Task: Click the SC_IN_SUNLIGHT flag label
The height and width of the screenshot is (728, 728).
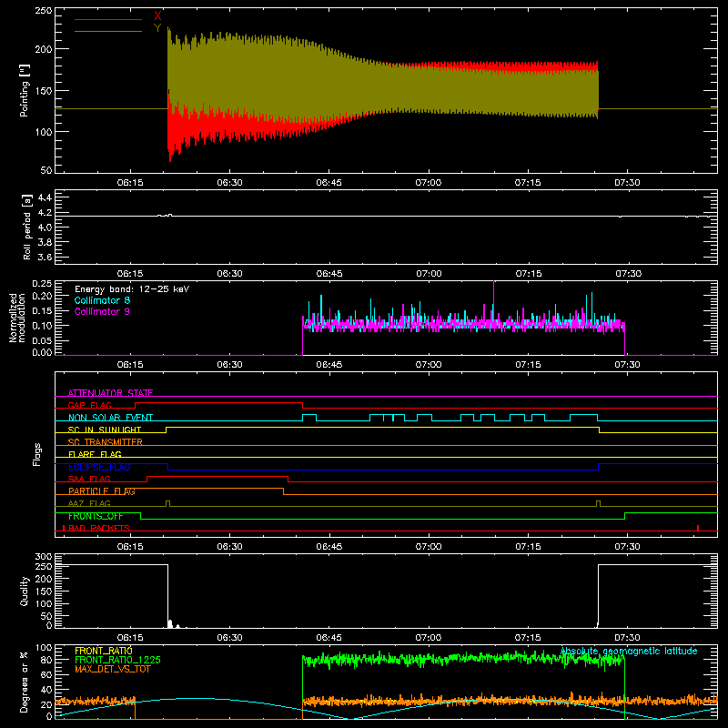Action: click(105, 430)
